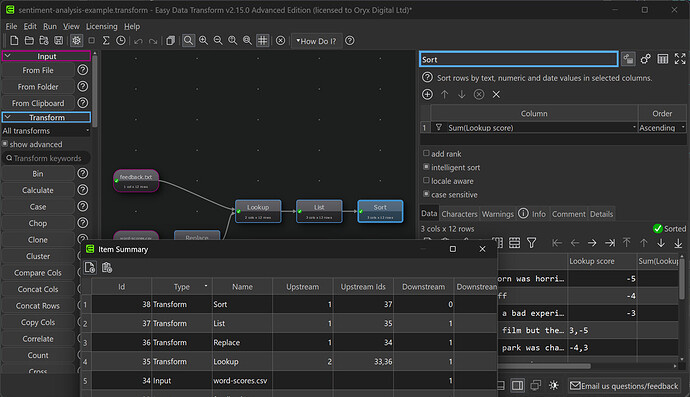Open the File menu

click(11, 26)
